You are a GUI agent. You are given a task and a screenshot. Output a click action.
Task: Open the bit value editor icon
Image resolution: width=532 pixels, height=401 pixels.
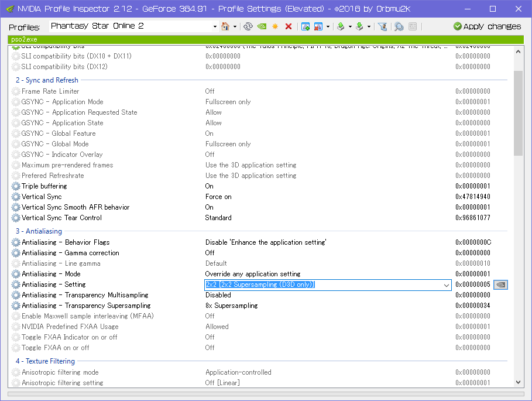[x=413, y=26]
